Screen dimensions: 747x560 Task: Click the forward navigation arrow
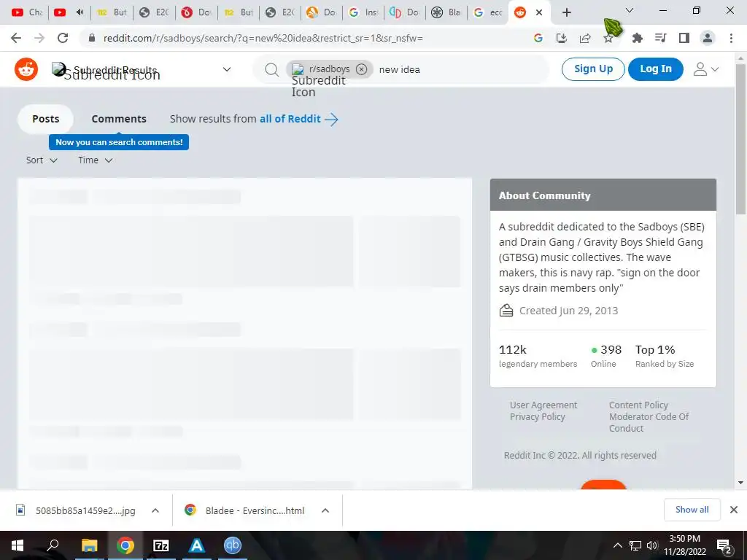tap(39, 38)
